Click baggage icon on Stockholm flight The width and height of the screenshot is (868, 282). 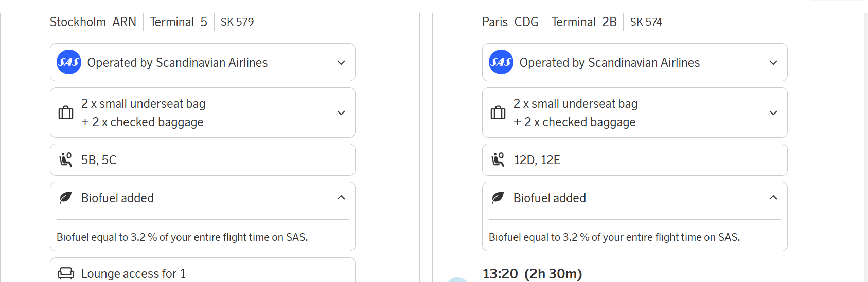tap(66, 112)
